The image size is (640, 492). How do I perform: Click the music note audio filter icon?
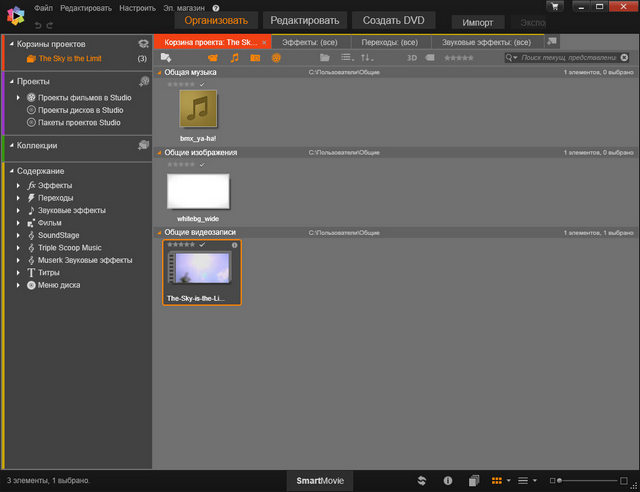[x=235, y=58]
